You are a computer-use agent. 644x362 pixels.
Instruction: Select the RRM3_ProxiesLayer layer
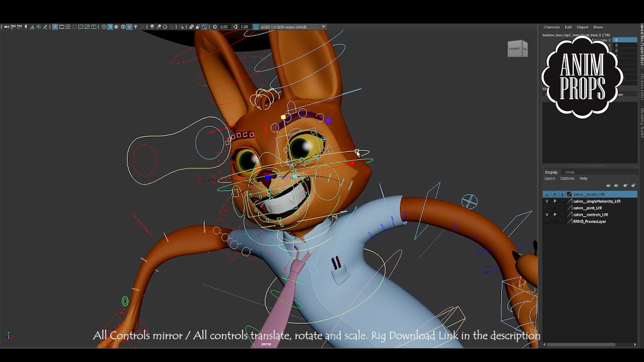point(589,221)
